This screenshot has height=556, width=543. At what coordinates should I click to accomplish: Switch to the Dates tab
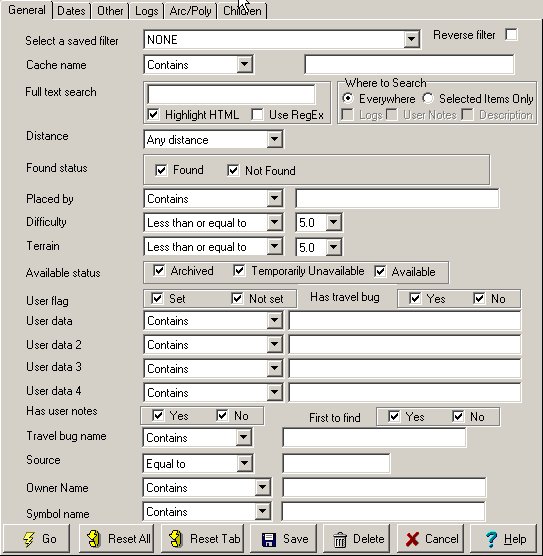point(71,11)
